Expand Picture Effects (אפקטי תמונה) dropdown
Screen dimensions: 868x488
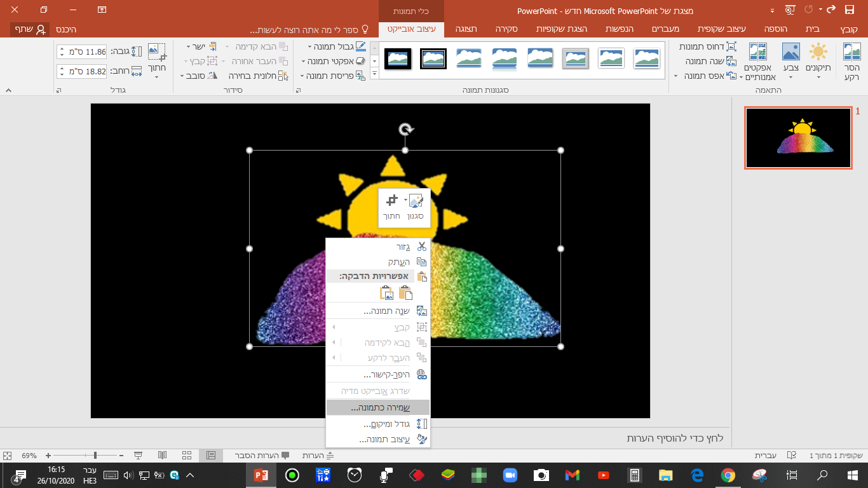pyautogui.click(x=304, y=62)
